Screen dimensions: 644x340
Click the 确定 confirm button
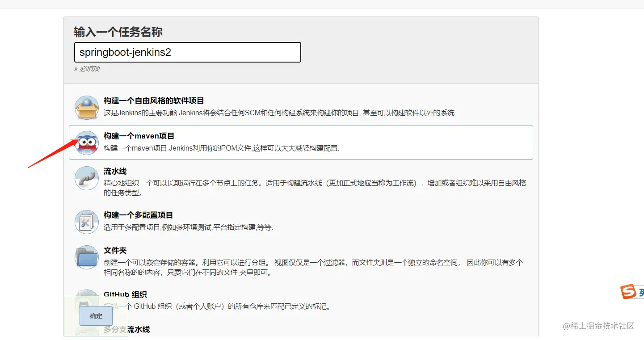pyautogui.click(x=96, y=316)
